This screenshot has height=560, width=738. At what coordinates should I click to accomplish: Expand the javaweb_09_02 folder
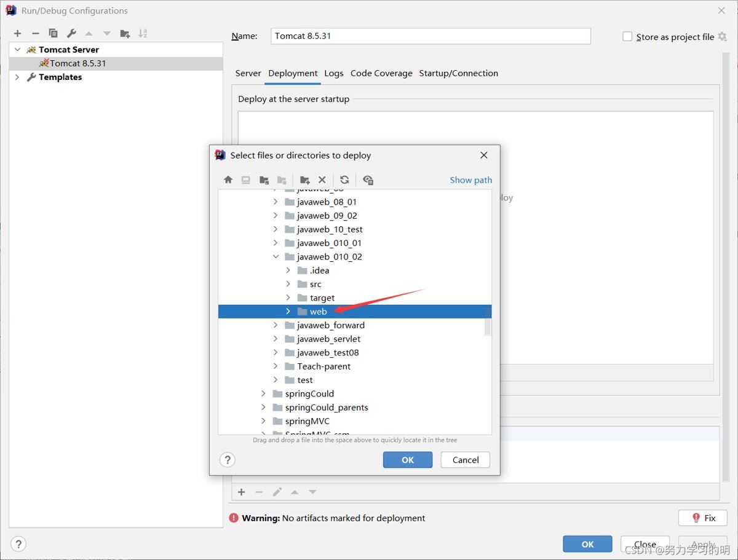[276, 215]
